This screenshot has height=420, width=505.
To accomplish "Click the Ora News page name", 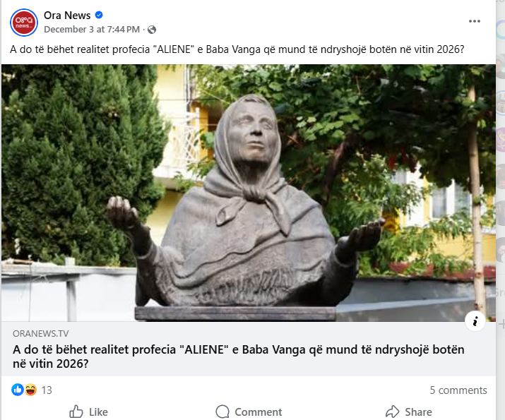I will tap(67, 15).
